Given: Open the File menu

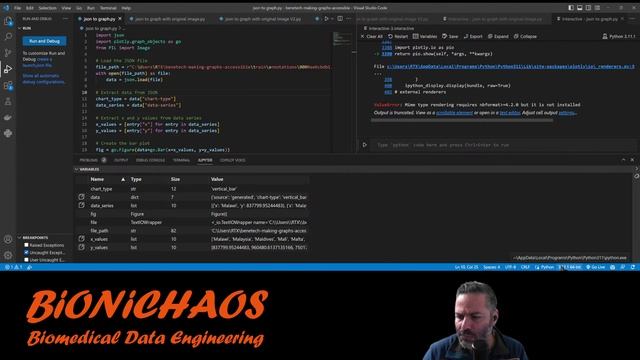Looking at the screenshot, I should pos(18,8).
